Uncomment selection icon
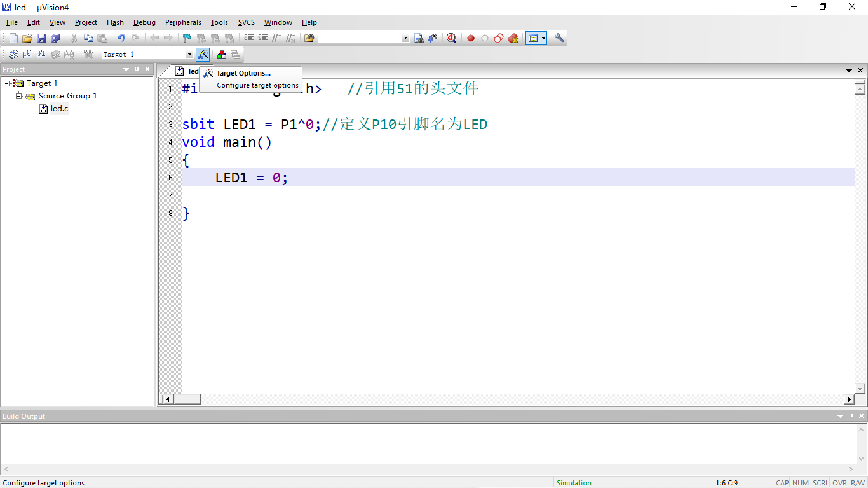The height and width of the screenshot is (488, 868). tap(290, 38)
